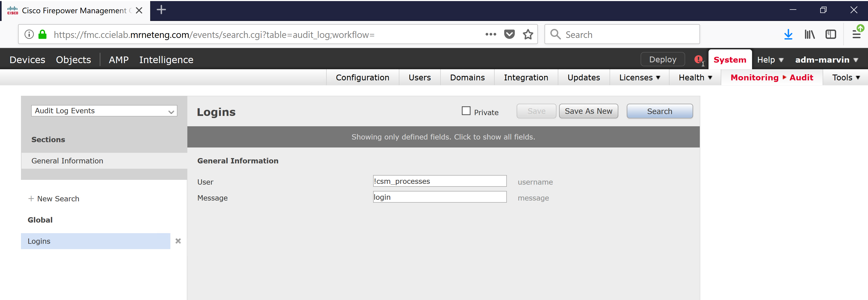Expand the Licenses menu
The image size is (868, 300).
pyautogui.click(x=640, y=77)
